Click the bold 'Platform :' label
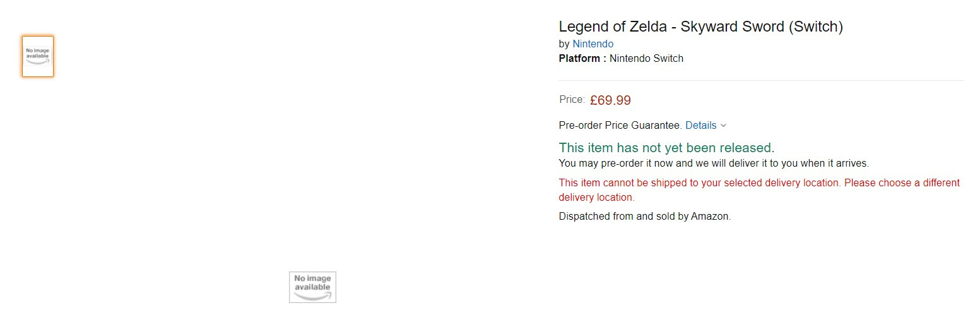980x334 pixels. click(x=582, y=59)
